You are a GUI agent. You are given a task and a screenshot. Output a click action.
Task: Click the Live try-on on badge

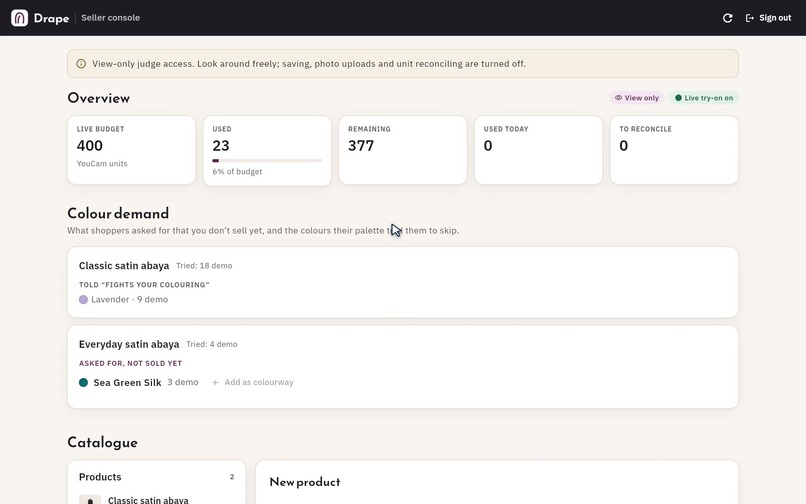[704, 98]
